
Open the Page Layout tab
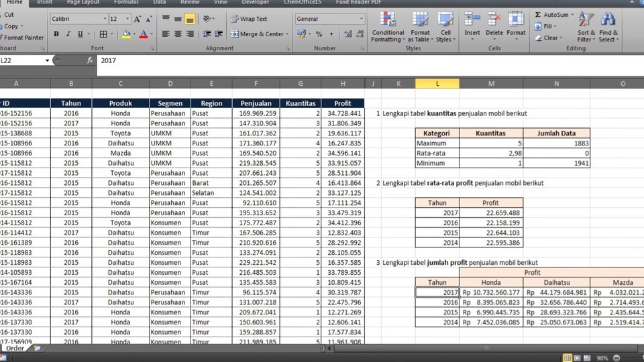[x=83, y=3]
